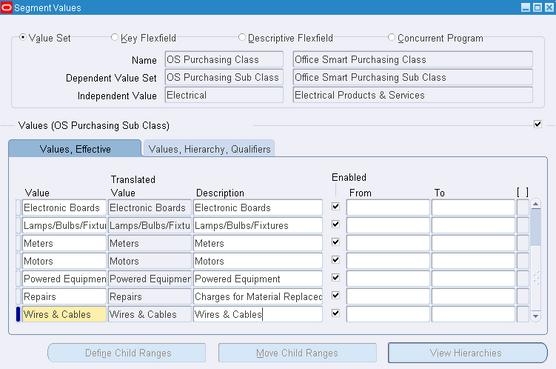Image resolution: width=556 pixels, height=369 pixels.
Task: Click the record indicator bar beside Wires & Cables
Action: tap(18, 314)
